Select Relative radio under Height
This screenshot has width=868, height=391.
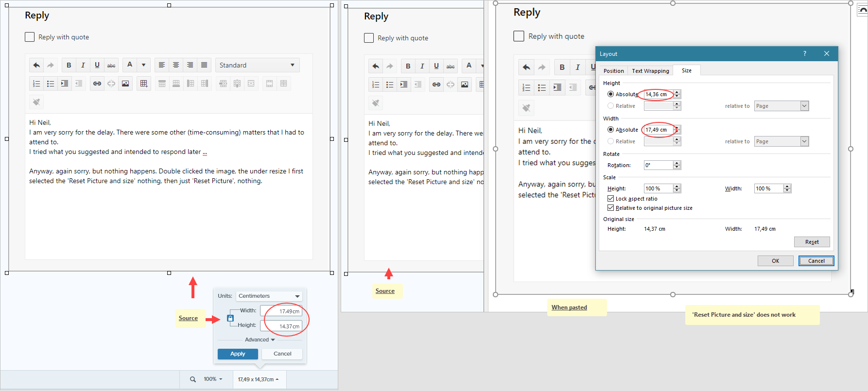point(610,106)
